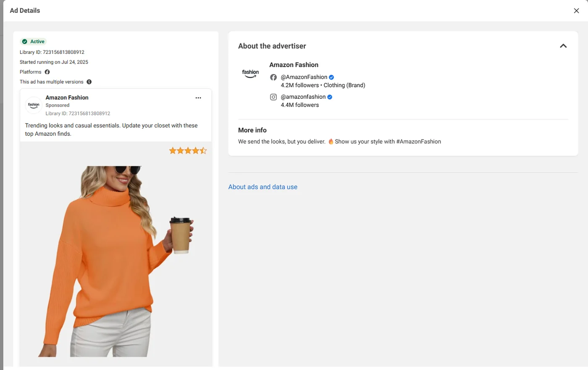Image resolution: width=588 pixels, height=370 pixels.
Task: Click the Facebook icon beside @AmazonFashion
Action: click(273, 77)
